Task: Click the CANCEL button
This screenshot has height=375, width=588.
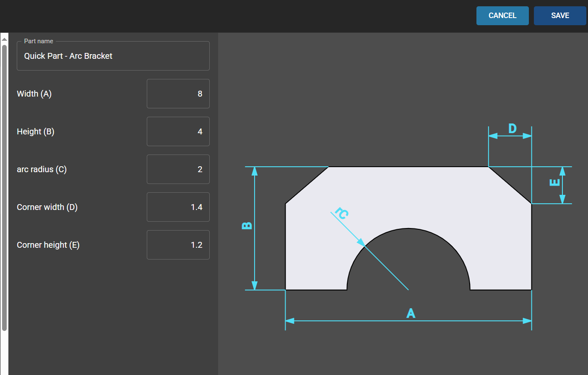Action: 502,16
